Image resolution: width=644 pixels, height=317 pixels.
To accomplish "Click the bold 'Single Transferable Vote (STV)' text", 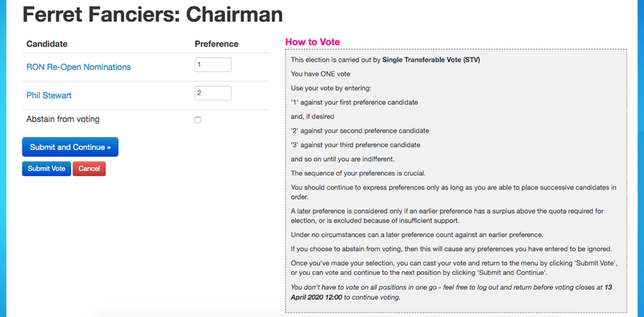I will [431, 60].
